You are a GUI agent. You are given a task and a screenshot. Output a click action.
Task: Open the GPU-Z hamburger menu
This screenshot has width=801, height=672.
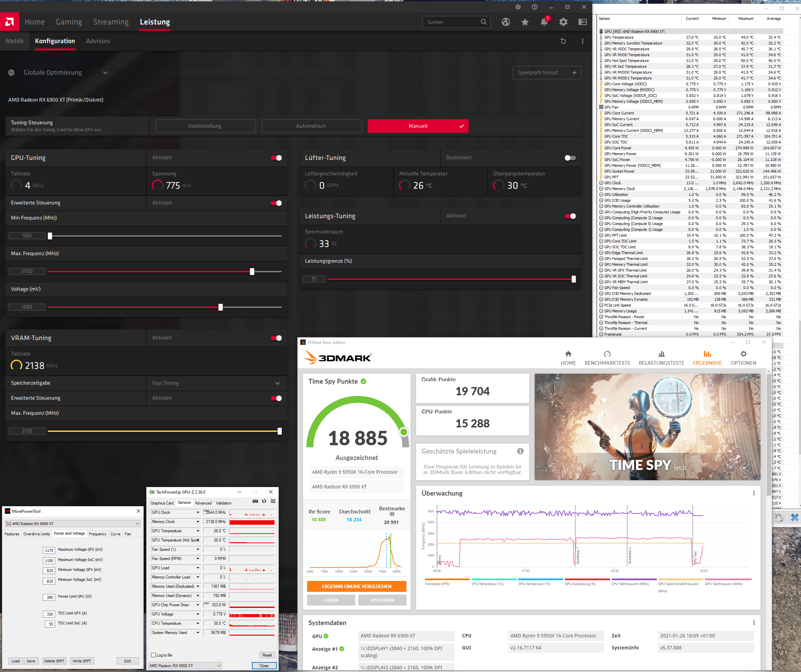click(x=273, y=501)
